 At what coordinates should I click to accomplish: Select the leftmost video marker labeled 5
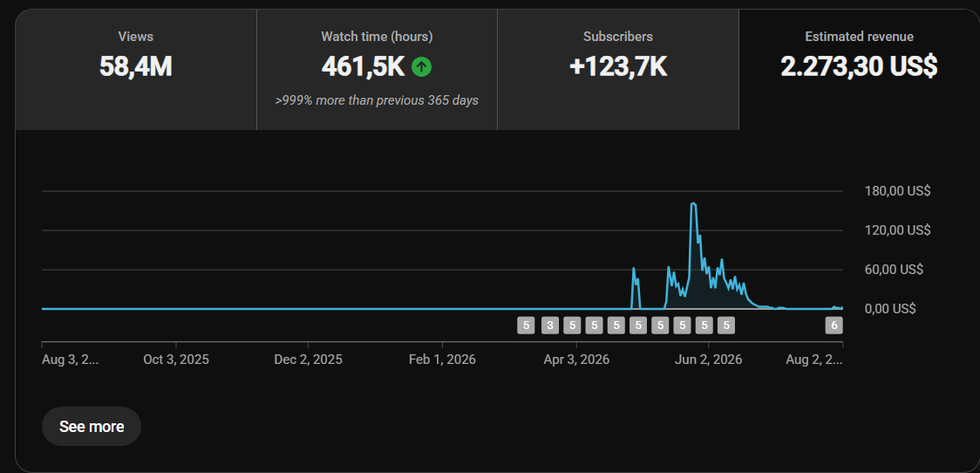pyautogui.click(x=527, y=326)
